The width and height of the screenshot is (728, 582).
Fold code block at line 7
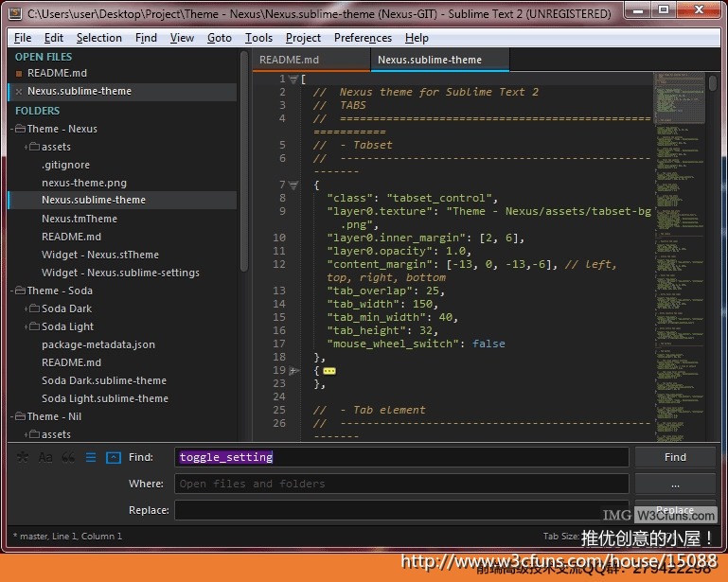click(x=293, y=185)
